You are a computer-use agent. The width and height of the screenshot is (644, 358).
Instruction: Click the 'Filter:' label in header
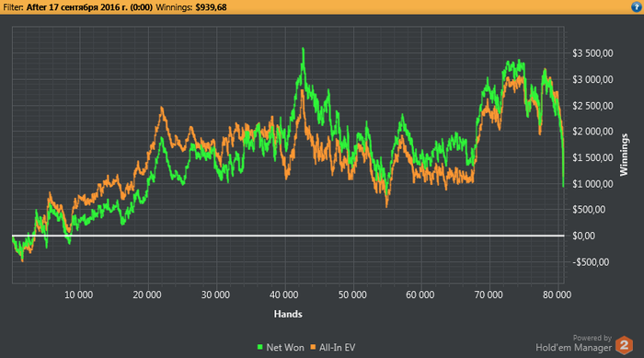14,7
